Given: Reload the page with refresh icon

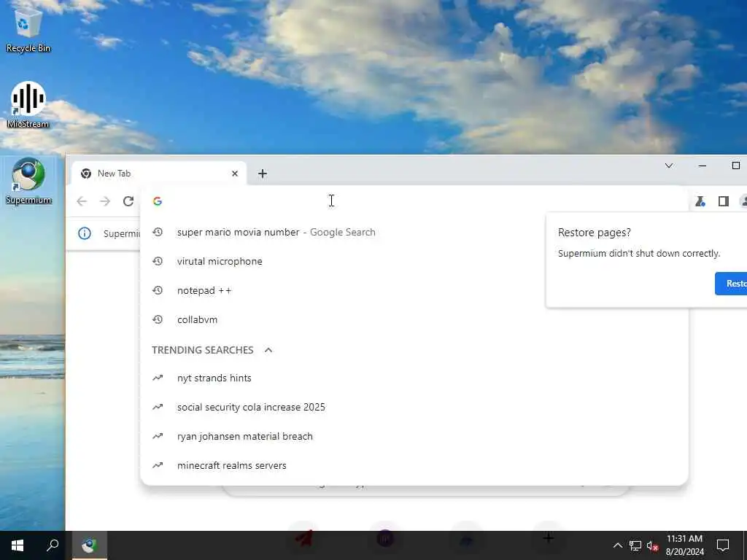Looking at the screenshot, I should [128, 201].
